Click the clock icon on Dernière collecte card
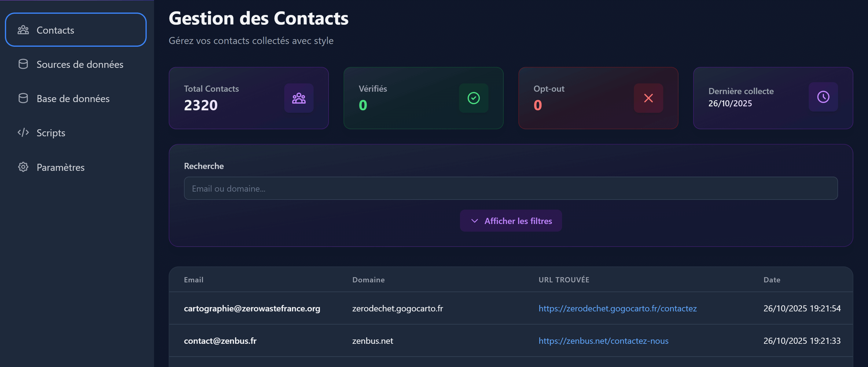This screenshot has width=868, height=367. pyautogui.click(x=823, y=97)
